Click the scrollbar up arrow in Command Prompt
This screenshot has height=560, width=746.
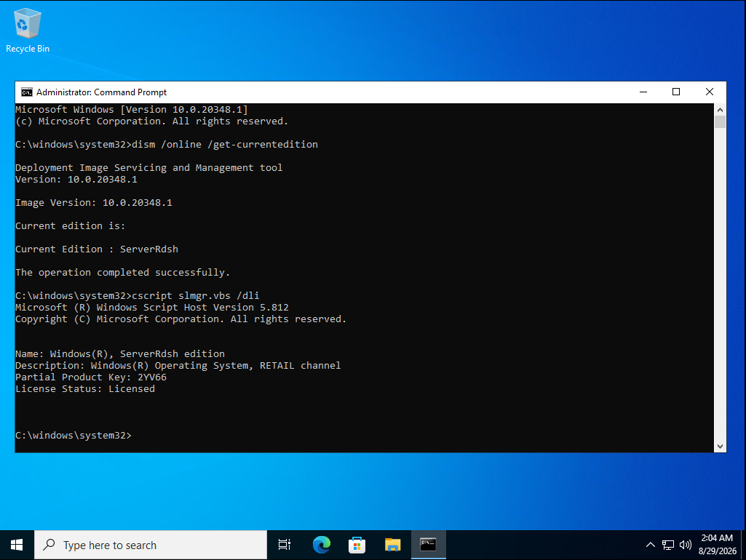tap(720, 110)
